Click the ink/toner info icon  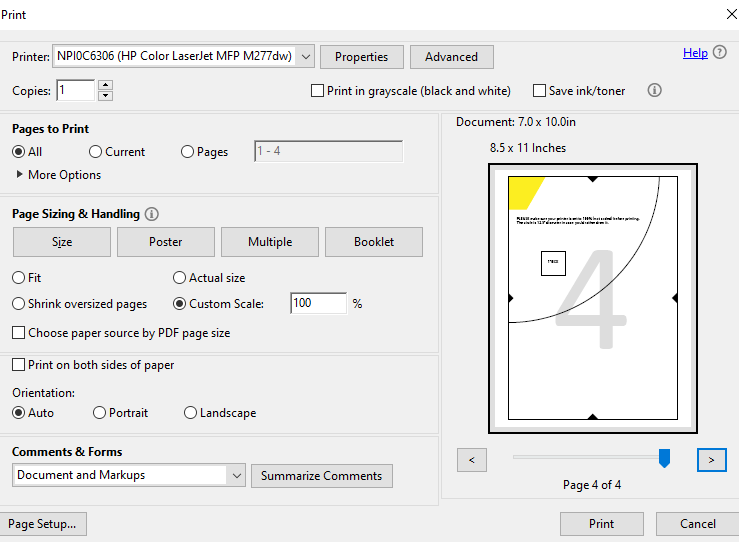pyautogui.click(x=655, y=90)
